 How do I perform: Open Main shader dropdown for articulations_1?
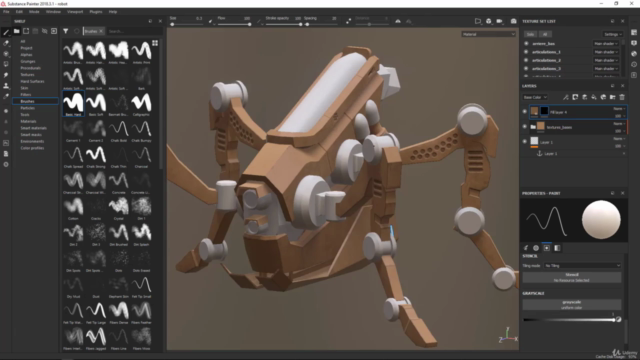tap(606, 52)
